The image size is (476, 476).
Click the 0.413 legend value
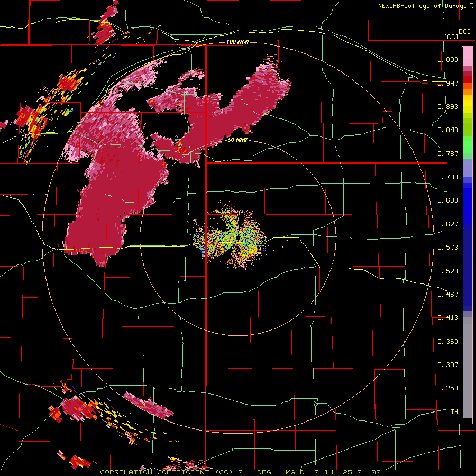(x=448, y=318)
